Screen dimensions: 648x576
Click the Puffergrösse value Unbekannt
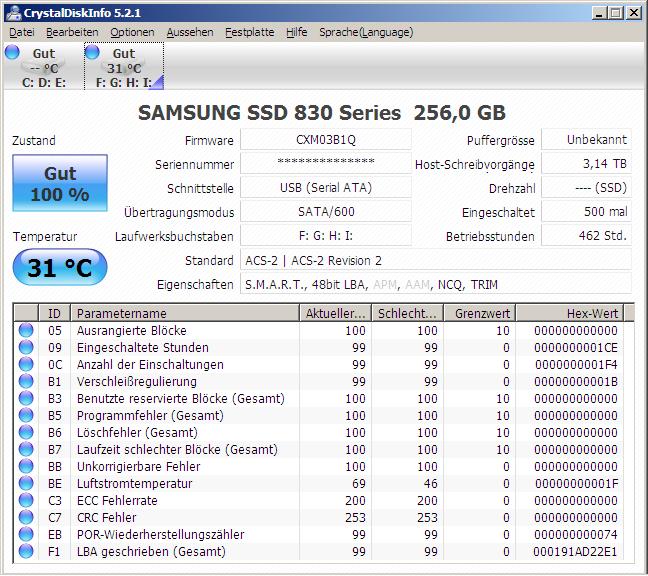[x=586, y=140]
